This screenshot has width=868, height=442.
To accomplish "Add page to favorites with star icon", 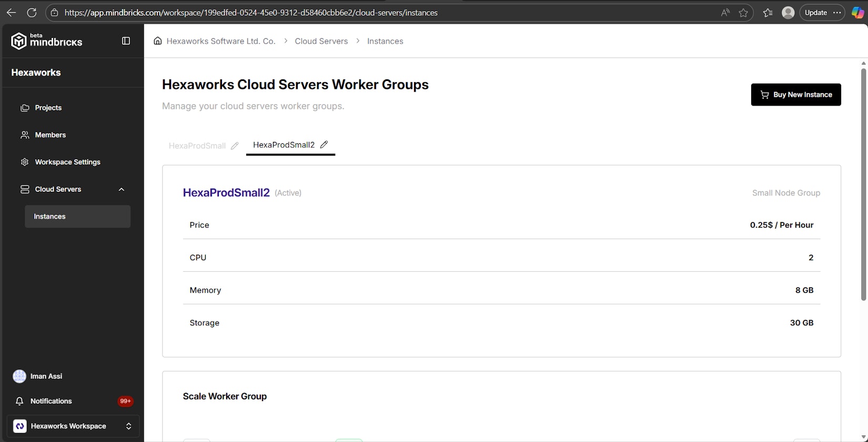I will 743,13.
